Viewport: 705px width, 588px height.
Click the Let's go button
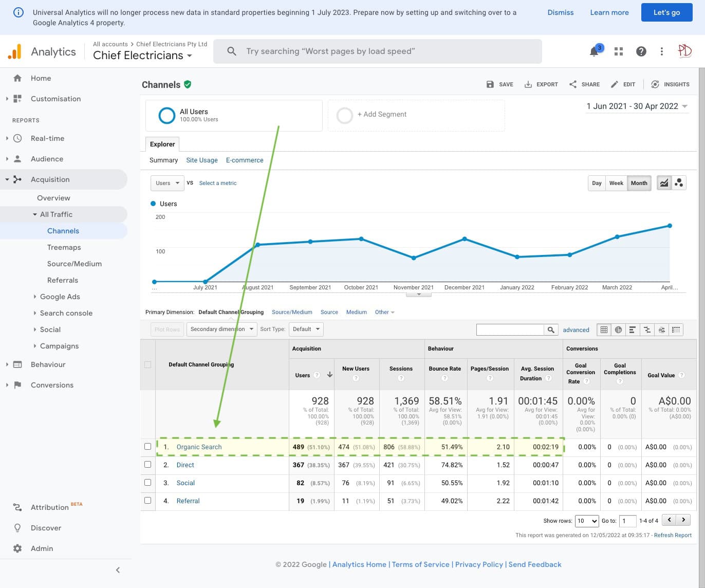667,12
